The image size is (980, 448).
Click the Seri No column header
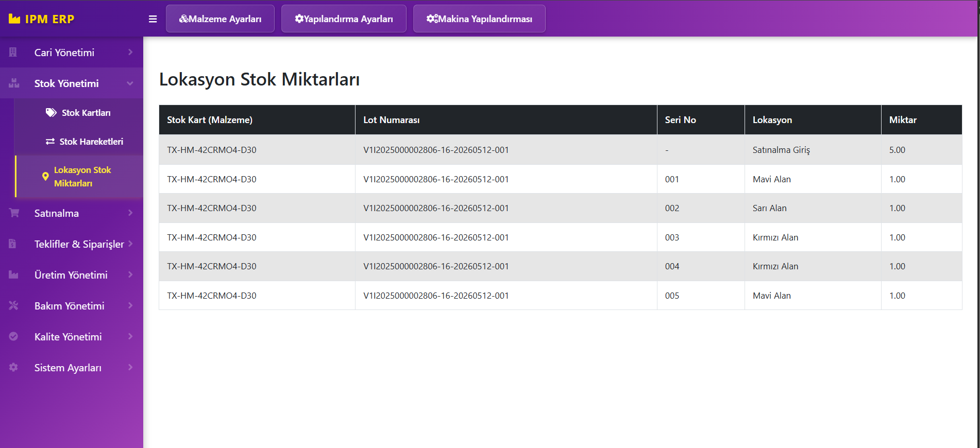tap(701, 120)
